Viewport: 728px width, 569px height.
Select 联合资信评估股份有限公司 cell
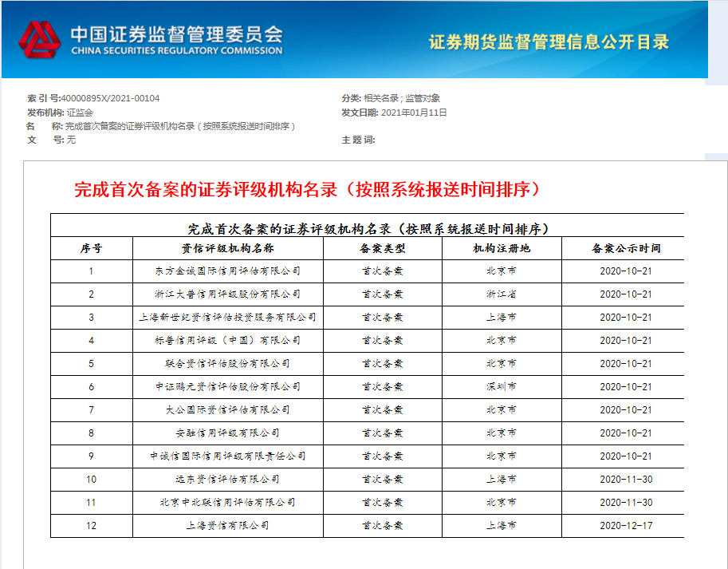228,364
